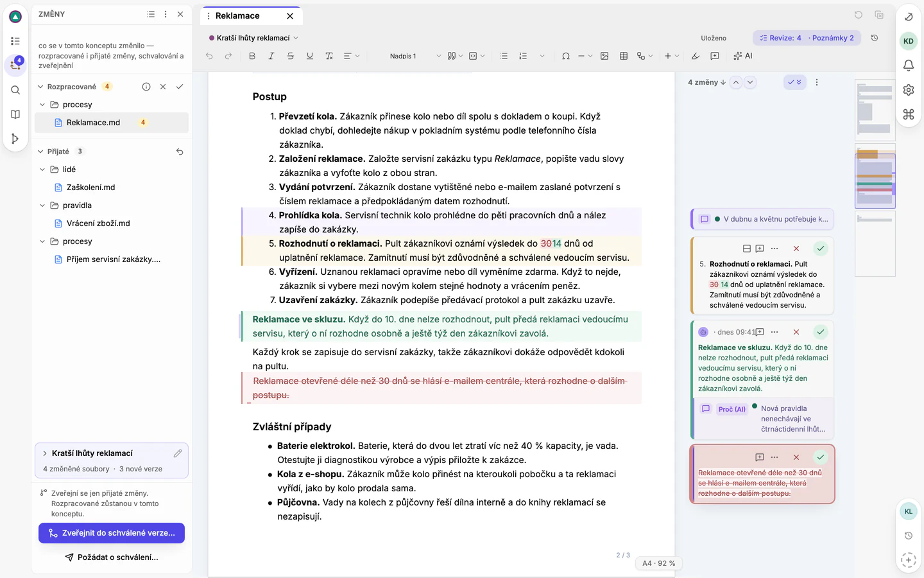Reject the 'Reklamace ve skluzu' change

coord(796,332)
